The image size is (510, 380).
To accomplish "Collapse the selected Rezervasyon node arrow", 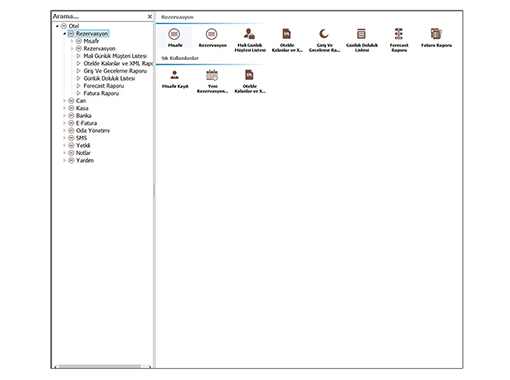I will 65,34.
